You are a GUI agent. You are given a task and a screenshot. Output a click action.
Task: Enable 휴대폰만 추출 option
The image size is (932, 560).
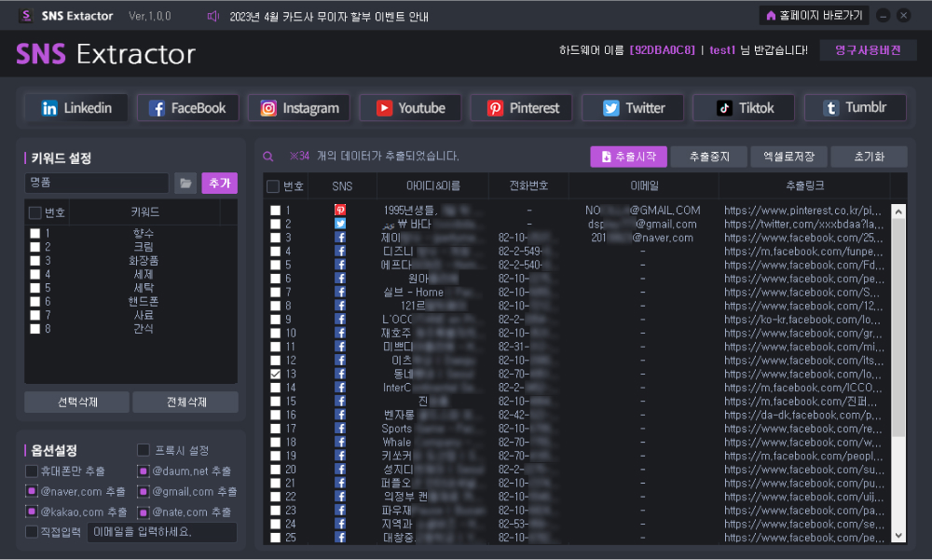point(32,471)
